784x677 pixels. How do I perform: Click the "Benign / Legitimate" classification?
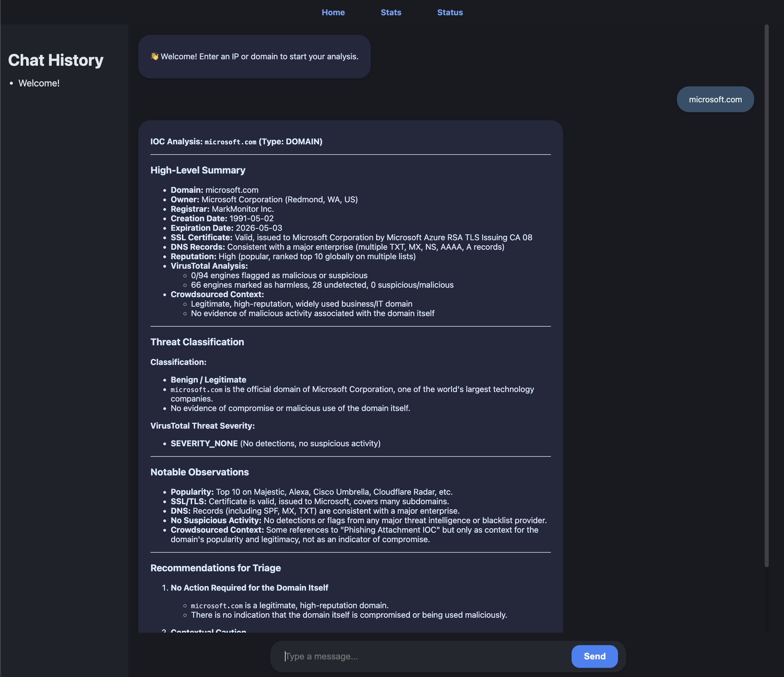click(x=208, y=379)
